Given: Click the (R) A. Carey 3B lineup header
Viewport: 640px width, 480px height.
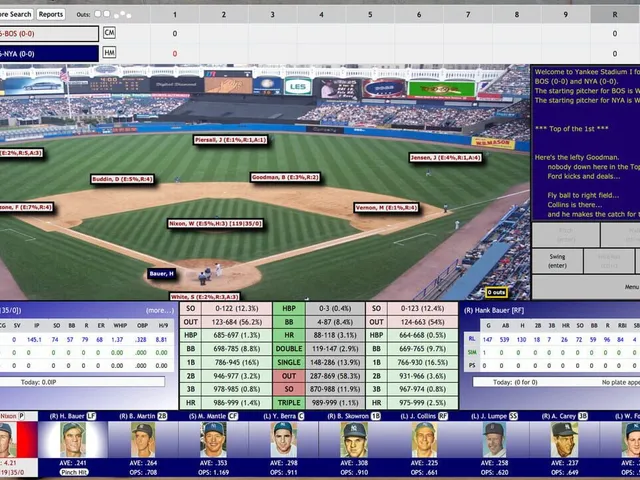Looking at the screenshot, I should (x=564, y=416).
